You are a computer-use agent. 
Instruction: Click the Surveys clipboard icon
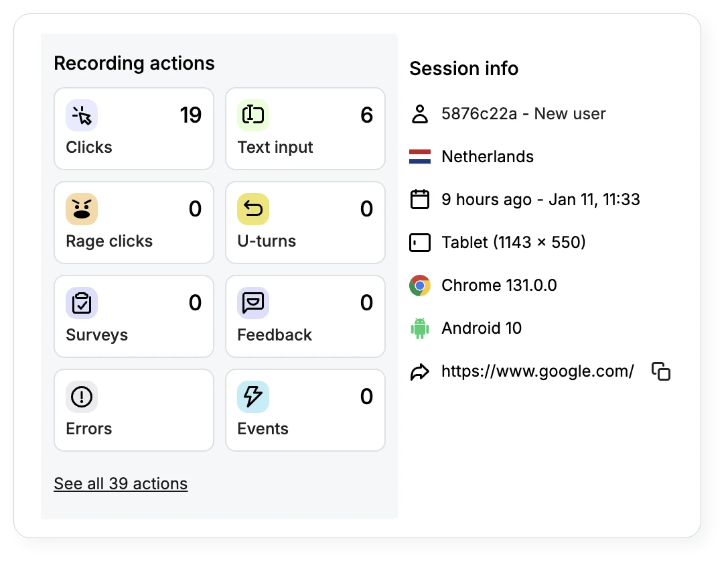click(82, 303)
